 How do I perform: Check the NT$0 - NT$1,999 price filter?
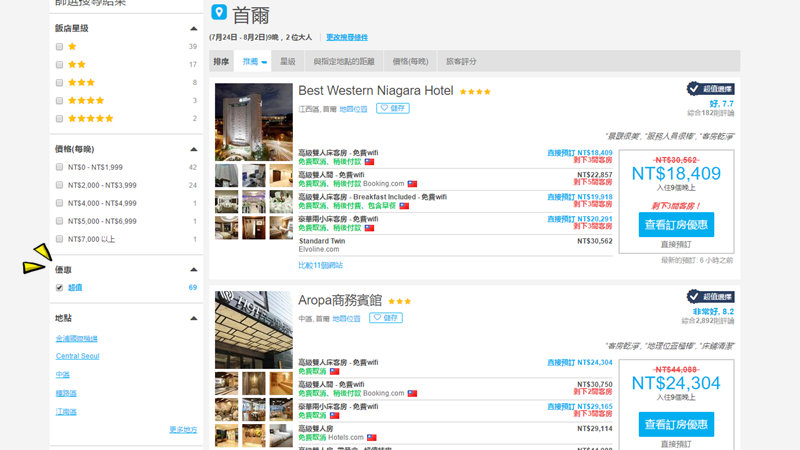click(59, 167)
